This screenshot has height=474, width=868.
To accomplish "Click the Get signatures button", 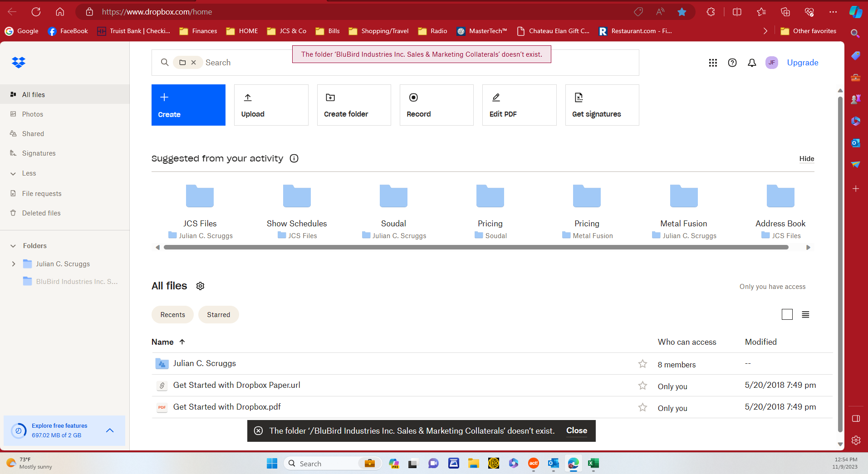I will pos(602,105).
